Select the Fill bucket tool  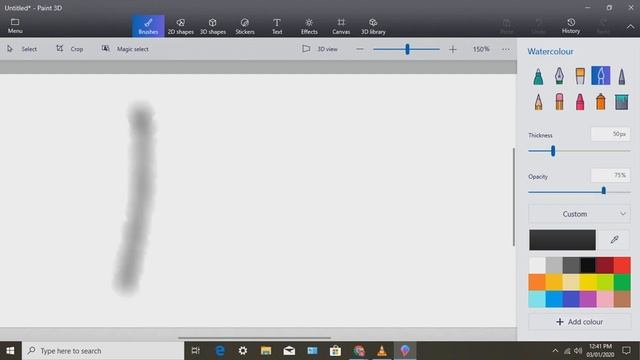point(621,101)
